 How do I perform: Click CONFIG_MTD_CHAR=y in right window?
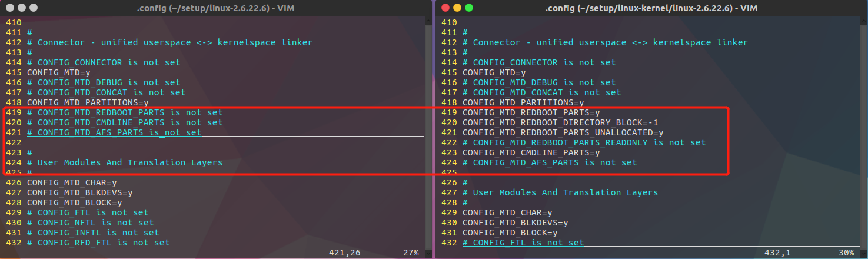coord(507,212)
